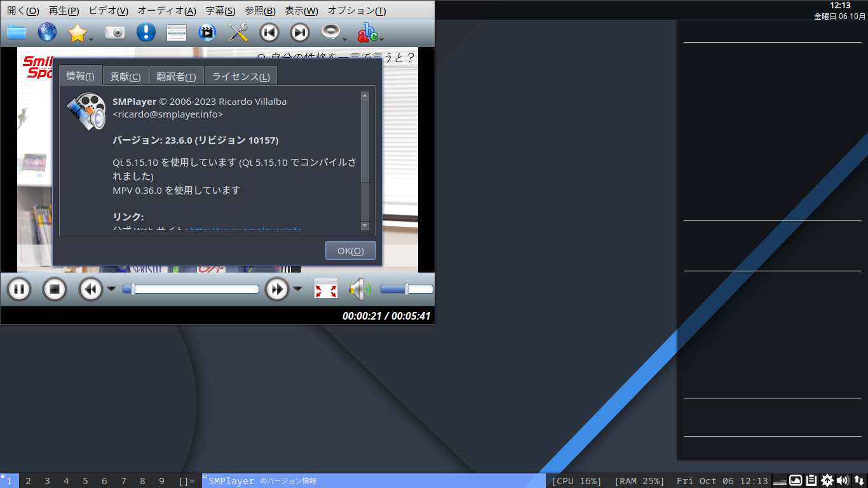Click the keyboard tray icon
Image resolution: width=868 pixels, height=488 pixels.
[x=780, y=481]
